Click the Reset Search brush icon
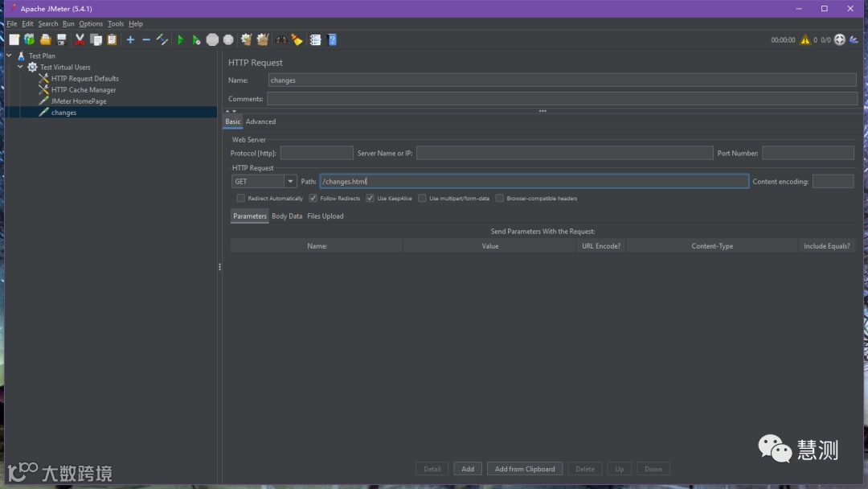This screenshot has height=489, width=868. click(297, 40)
